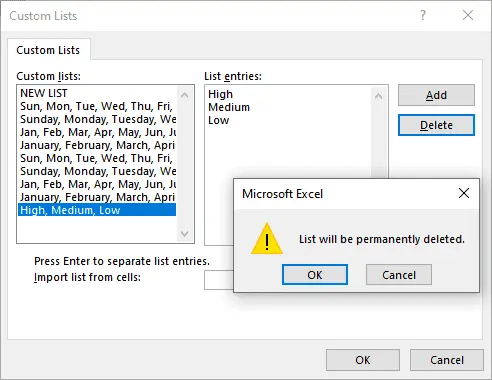Click OK at bottom of Custom Lists dialog

[x=363, y=360]
